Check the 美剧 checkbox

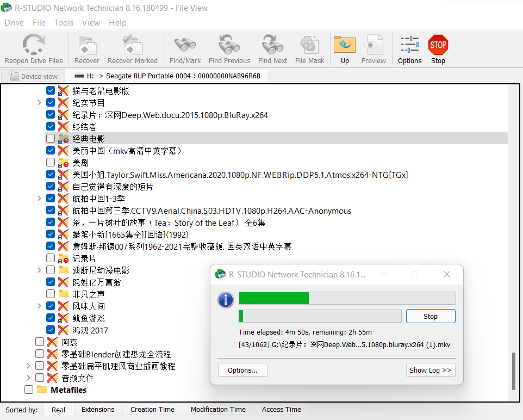click(x=51, y=162)
